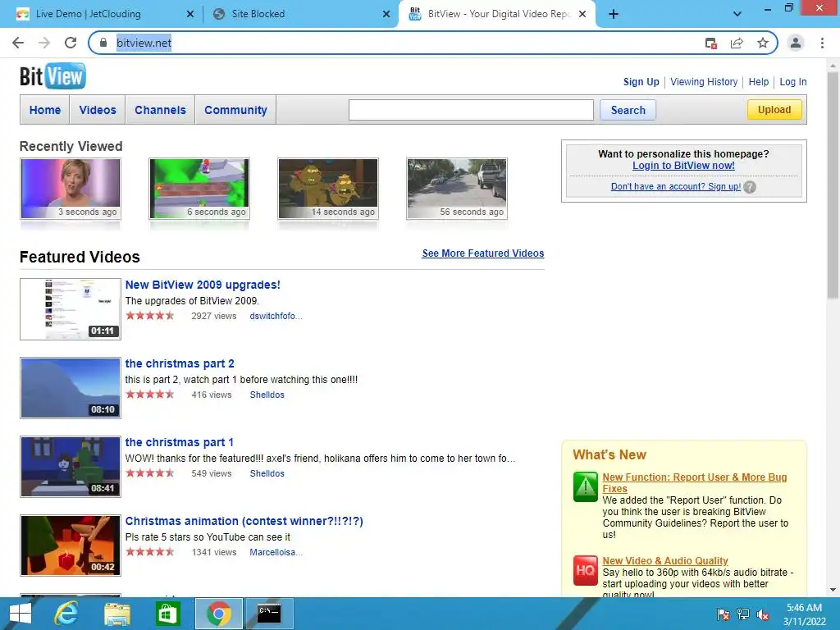840x630 pixels.
Task: Click the blocked pop-up icon in address bar
Action: click(x=711, y=43)
